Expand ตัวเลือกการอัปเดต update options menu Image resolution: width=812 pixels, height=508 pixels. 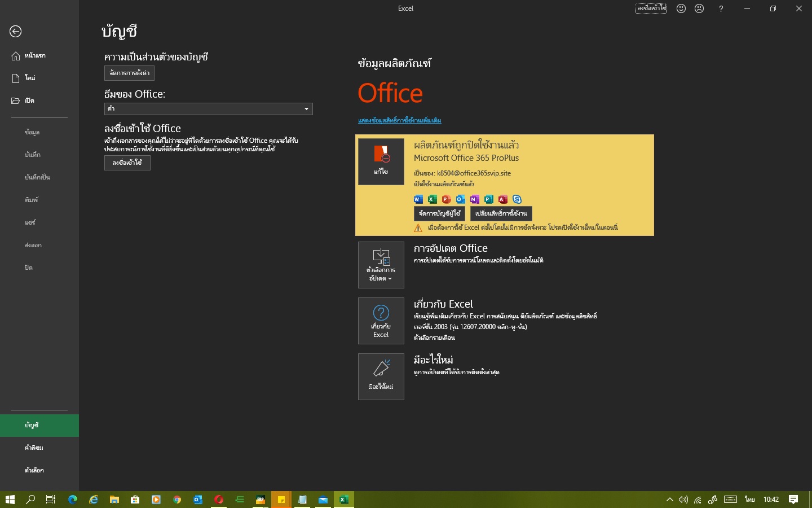381,265
